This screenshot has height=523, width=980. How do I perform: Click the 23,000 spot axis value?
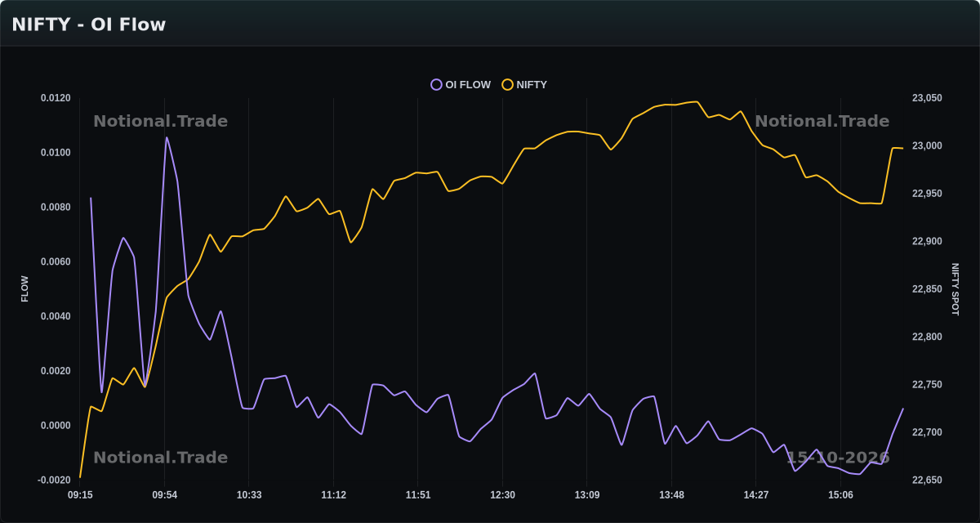pyautogui.click(x=927, y=145)
